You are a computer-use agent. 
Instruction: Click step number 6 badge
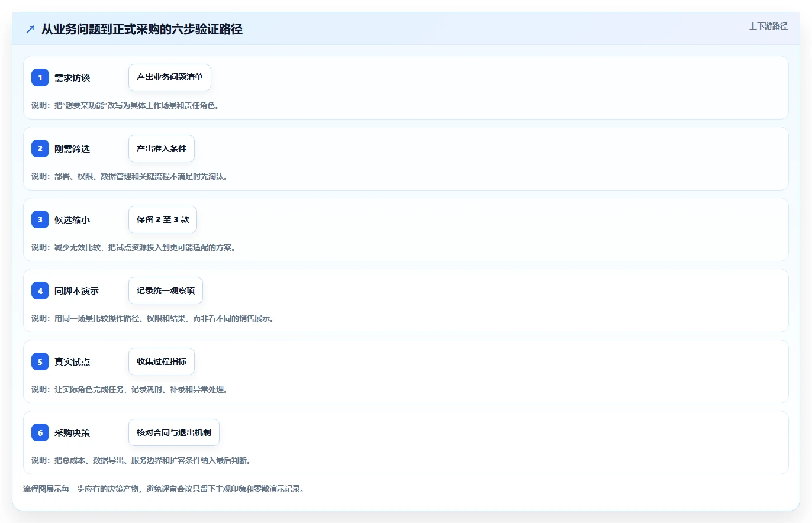(40, 432)
